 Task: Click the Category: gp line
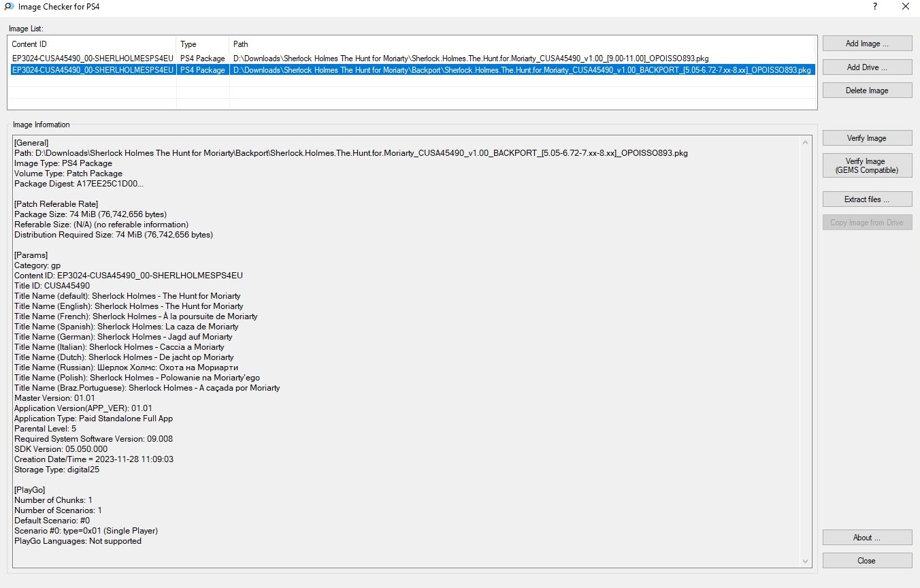tap(37, 265)
